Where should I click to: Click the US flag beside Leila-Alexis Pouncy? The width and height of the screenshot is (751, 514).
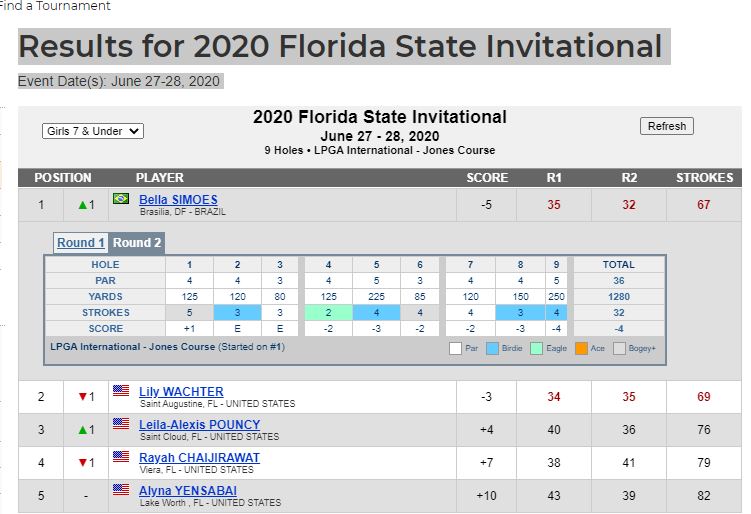tap(121, 424)
